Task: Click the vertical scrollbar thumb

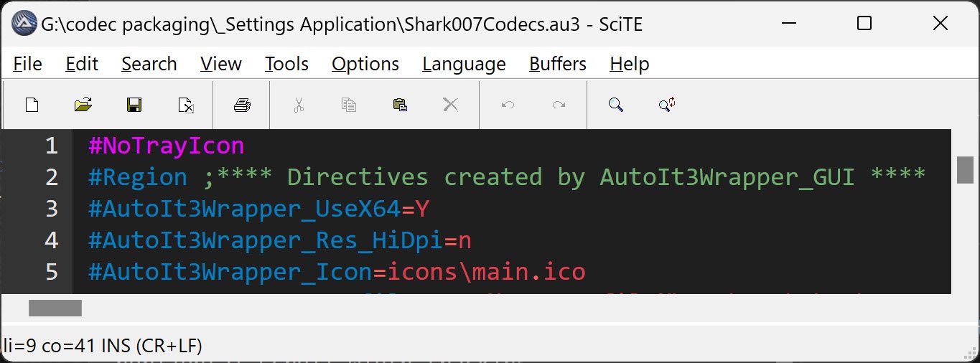Action: pos(965,170)
